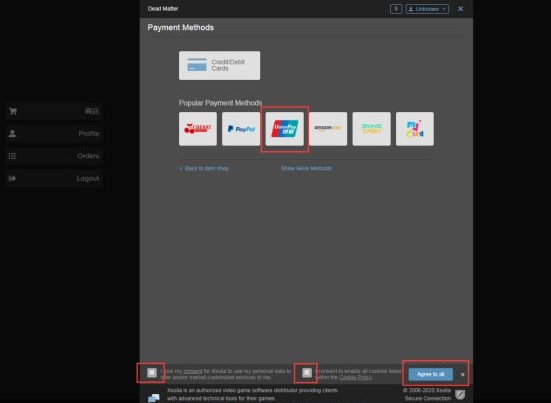Image resolution: width=551 pixels, height=403 pixels.
Task: Select MyCard payment method
Action: (x=415, y=129)
